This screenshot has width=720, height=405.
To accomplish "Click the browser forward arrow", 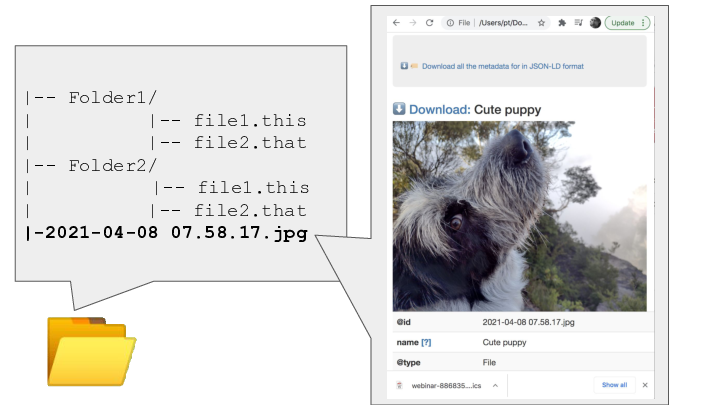I will (x=413, y=22).
